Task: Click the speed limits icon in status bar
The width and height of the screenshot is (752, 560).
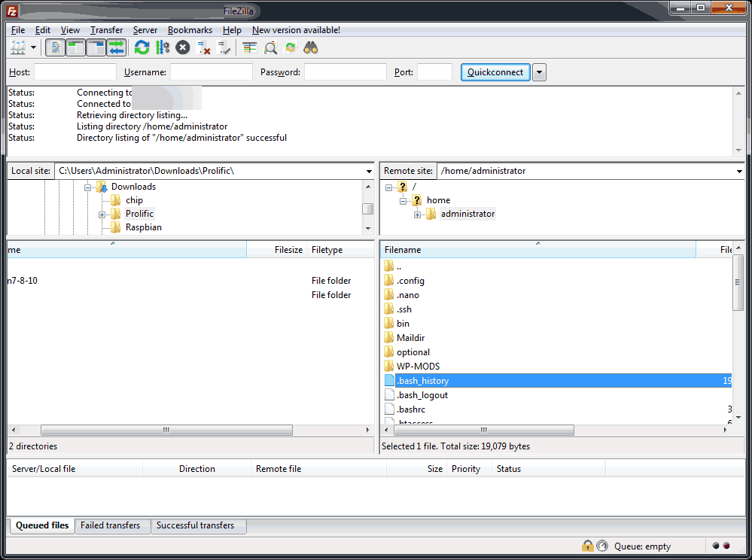Action: coord(602,546)
